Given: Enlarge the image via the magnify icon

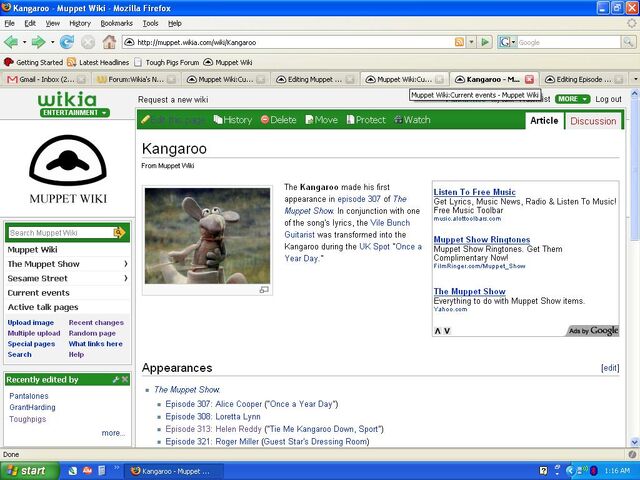Looking at the screenshot, I should (x=264, y=289).
